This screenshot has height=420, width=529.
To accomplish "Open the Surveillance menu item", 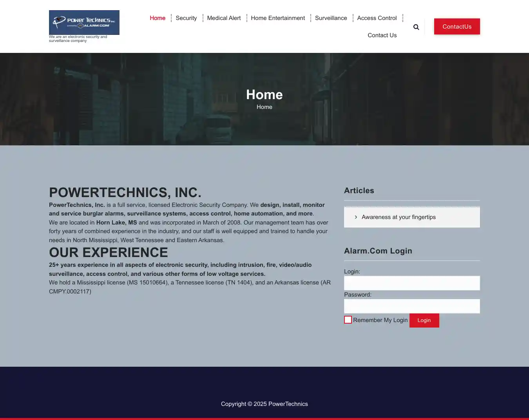I will [x=331, y=18].
